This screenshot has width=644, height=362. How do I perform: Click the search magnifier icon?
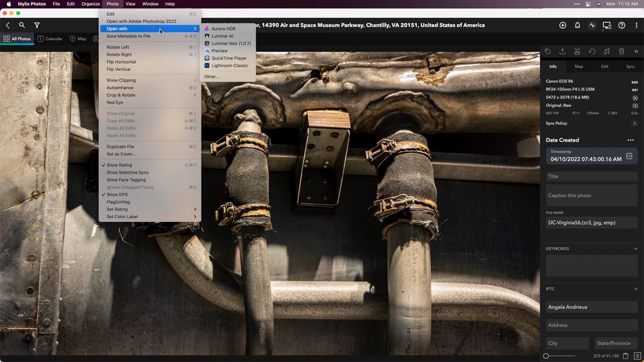coord(22,25)
